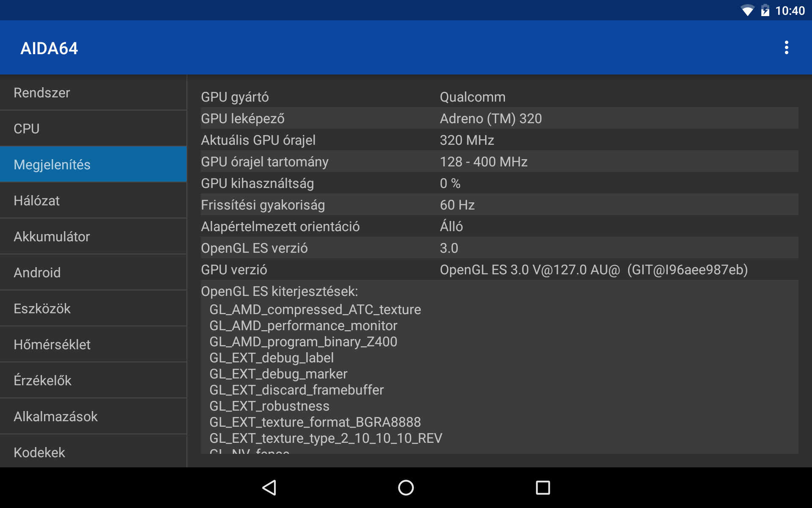This screenshot has height=508, width=812.
Task: Open the Érzékelők section
Action: click(93, 381)
